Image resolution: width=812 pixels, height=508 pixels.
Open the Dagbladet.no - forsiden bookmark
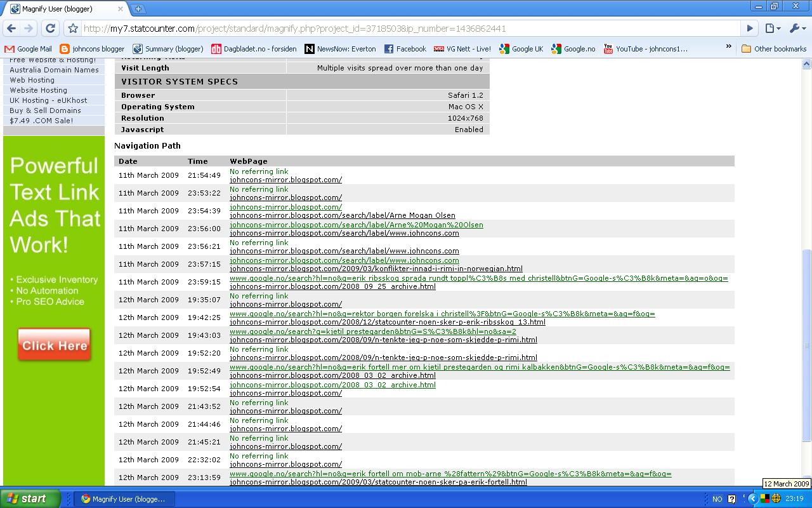254,49
